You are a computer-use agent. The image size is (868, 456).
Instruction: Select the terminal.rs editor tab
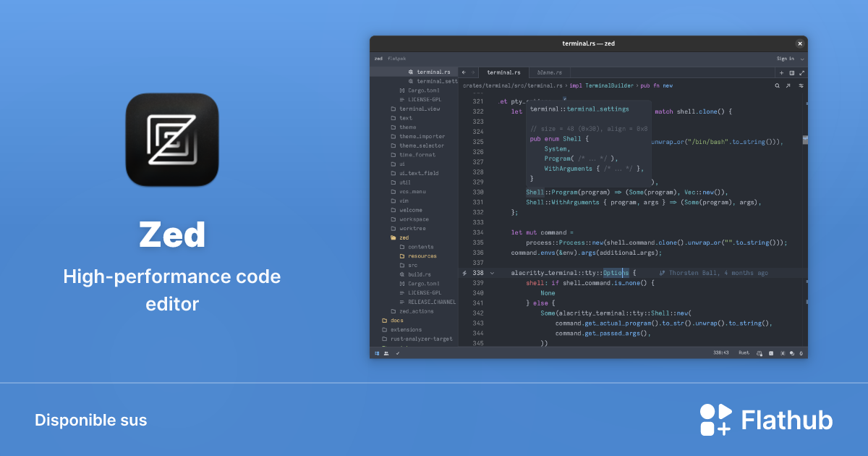[503, 72]
